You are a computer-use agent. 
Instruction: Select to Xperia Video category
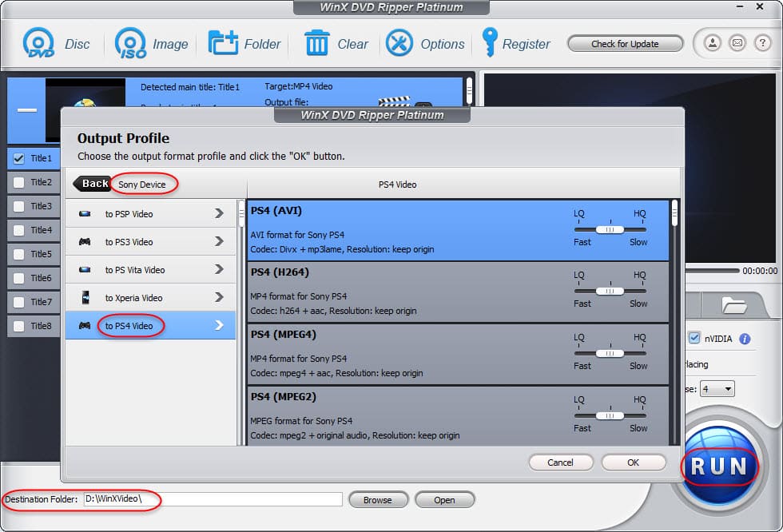150,297
